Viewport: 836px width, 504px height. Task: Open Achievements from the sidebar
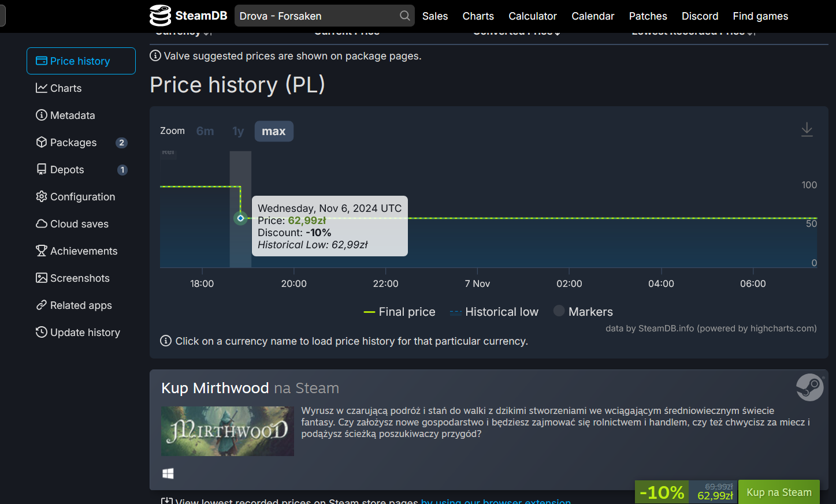tap(83, 251)
